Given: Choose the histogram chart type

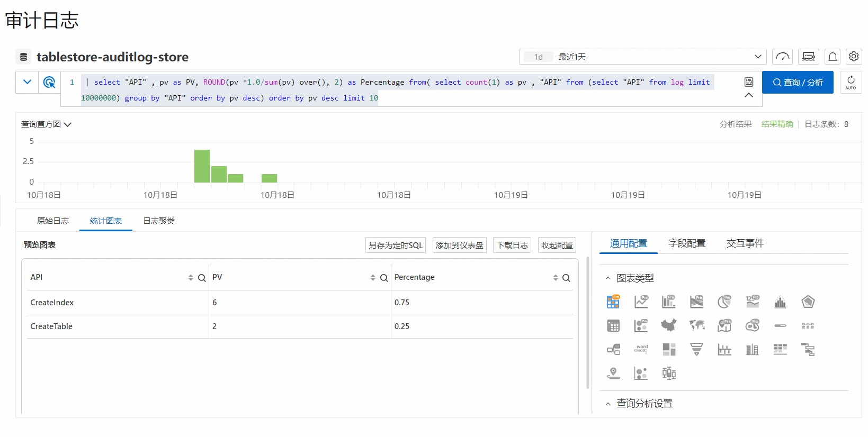Looking at the screenshot, I should [780, 302].
